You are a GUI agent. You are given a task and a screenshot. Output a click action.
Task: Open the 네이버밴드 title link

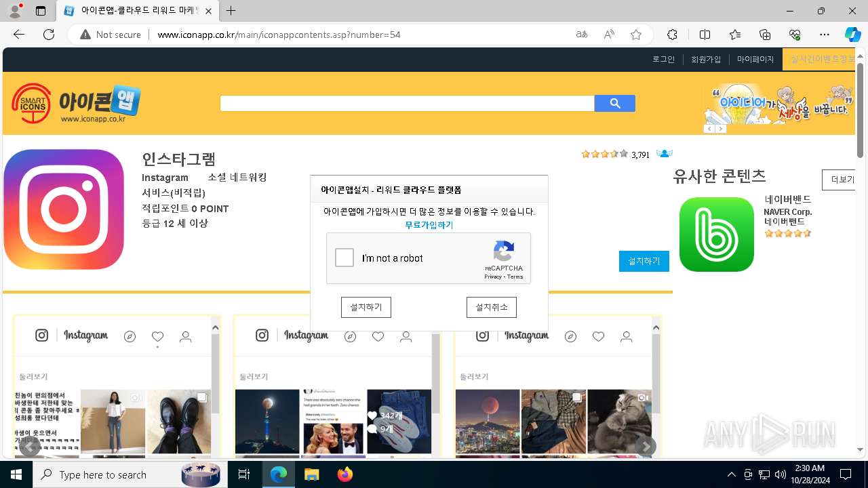click(787, 200)
